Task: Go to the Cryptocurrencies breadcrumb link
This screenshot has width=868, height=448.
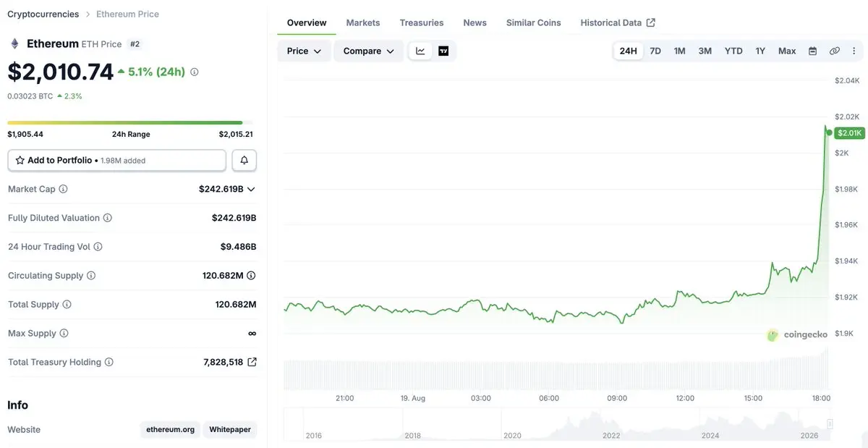Action: [x=43, y=14]
